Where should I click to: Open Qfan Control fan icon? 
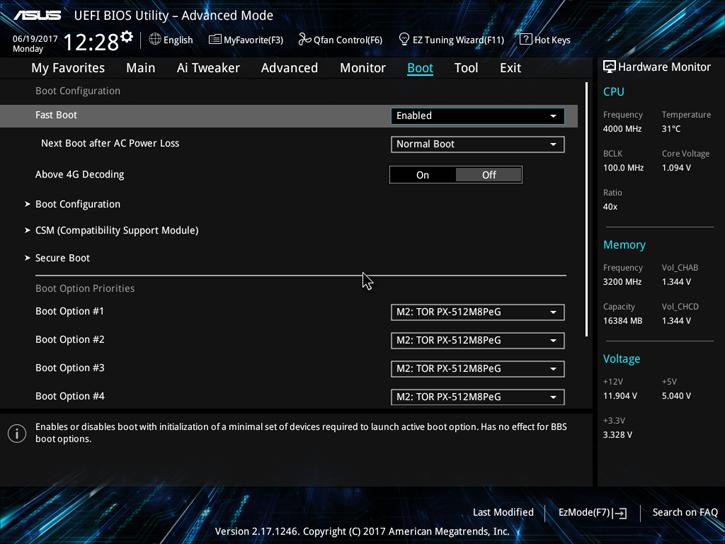coord(304,39)
